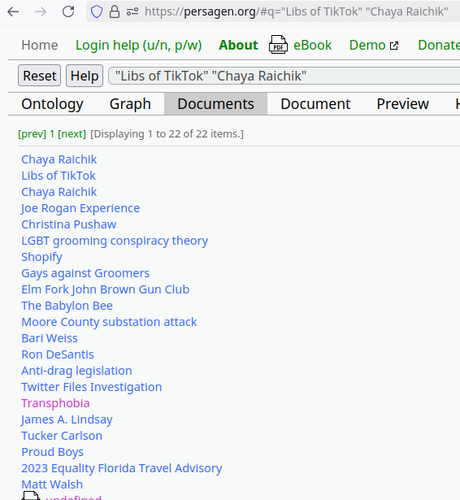Go back using the browser back arrow
Viewport: 460px width, 500px height.
13,12
